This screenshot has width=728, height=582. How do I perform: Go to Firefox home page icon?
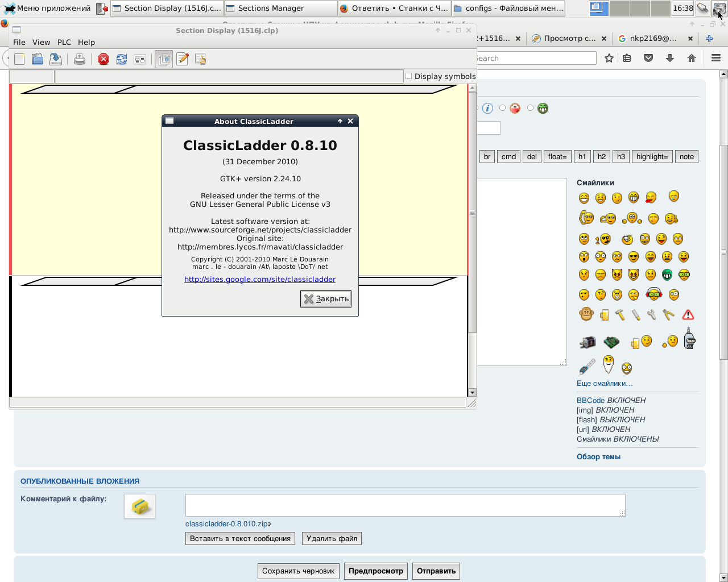(692, 58)
